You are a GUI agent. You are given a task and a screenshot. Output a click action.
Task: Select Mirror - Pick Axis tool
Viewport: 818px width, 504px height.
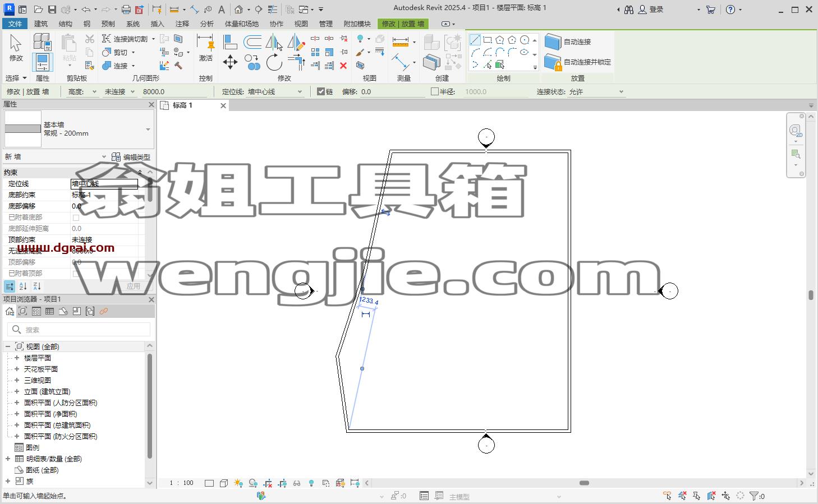(274, 42)
